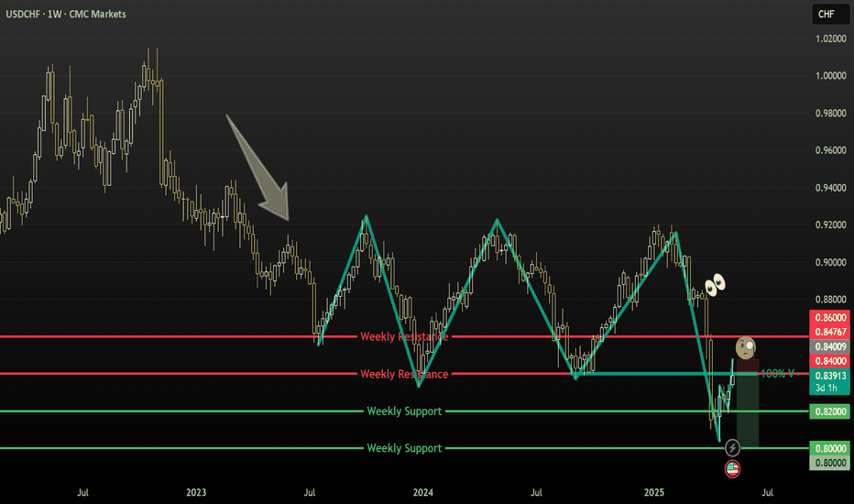This screenshot has height=504, width=854.
Task: Click the red 0.86000 price tag
Action: pos(830,318)
